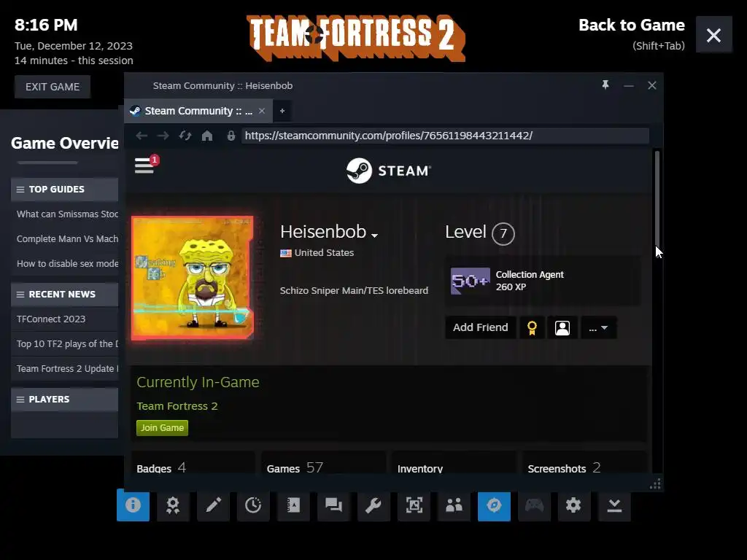Viewport: 747px width, 560px height.
Task: Close overlay with the X next to Back to Game
Action: [713, 35]
